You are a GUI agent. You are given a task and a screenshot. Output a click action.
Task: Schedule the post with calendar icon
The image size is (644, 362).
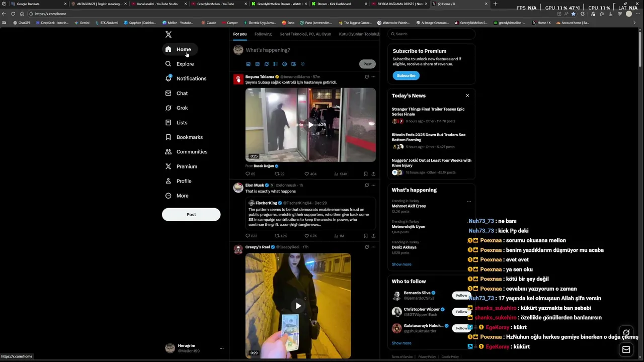[293, 64]
